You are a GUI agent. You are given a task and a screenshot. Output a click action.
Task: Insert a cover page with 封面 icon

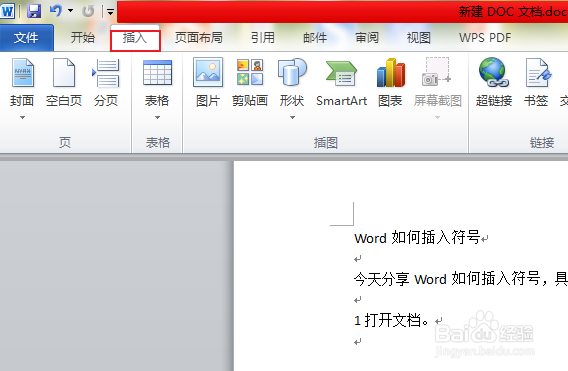point(22,73)
